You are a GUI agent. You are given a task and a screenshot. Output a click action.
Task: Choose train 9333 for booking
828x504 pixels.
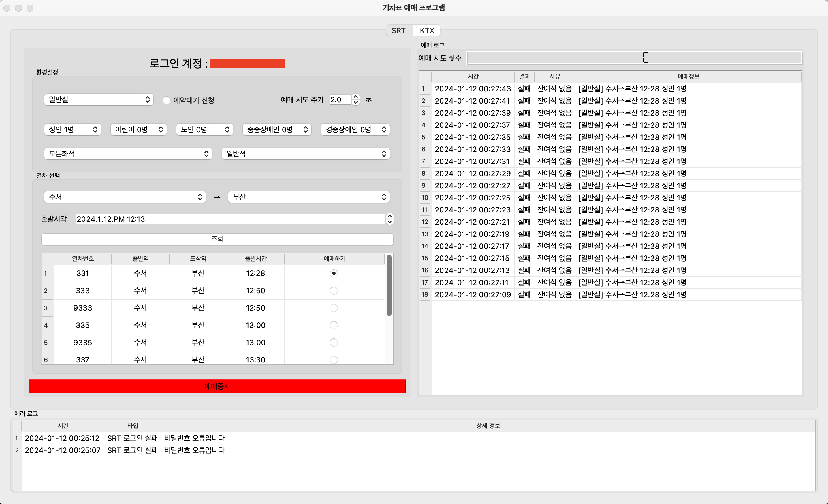click(333, 308)
